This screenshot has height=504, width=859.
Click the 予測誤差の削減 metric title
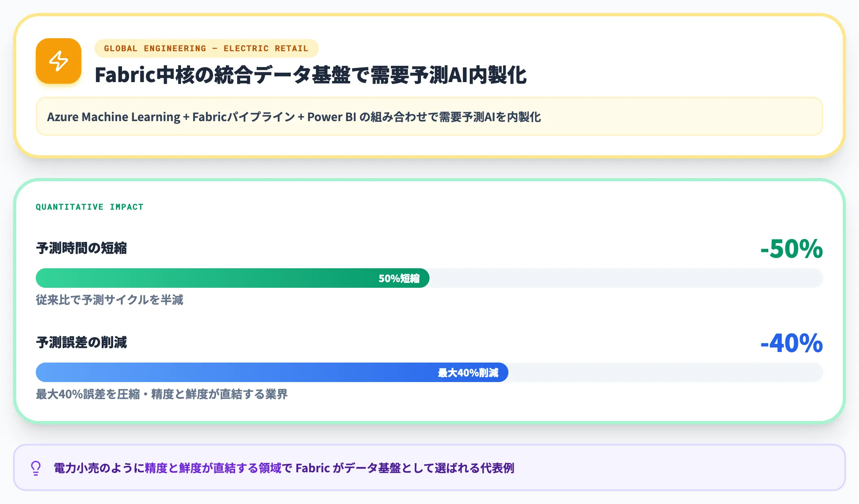click(81, 342)
